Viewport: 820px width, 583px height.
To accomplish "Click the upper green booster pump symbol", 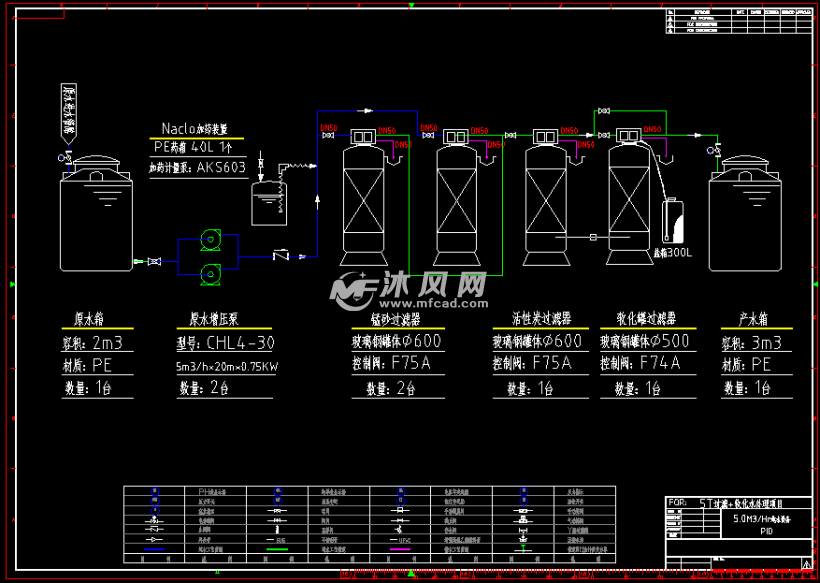I will point(210,240).
